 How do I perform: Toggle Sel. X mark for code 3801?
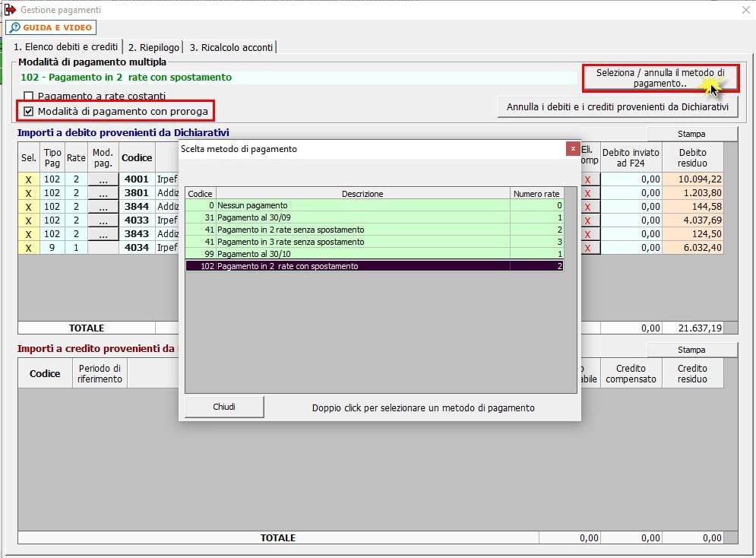coord(28,193)
